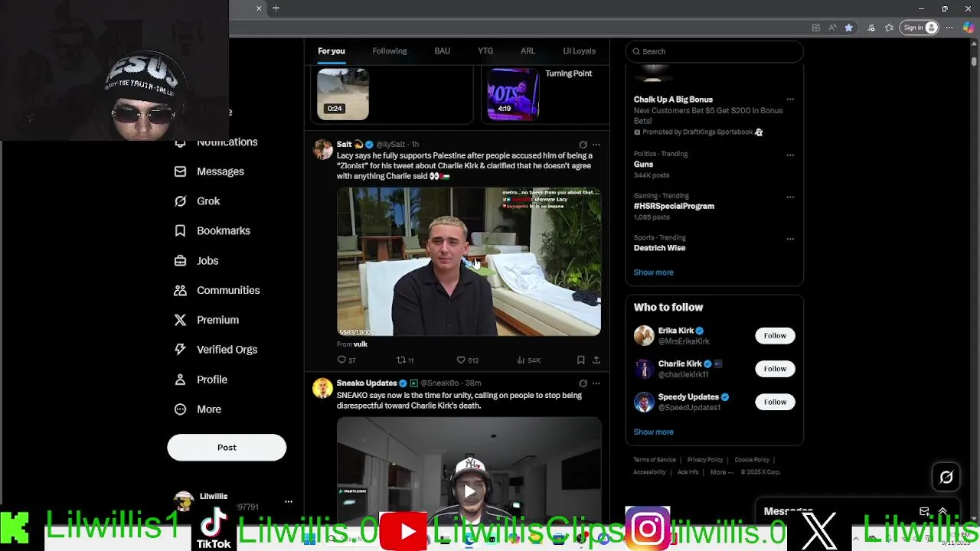This screenshot has width=980, height=551.
Task: Share Salt's post about Lacy
Action: click(596, 360)
